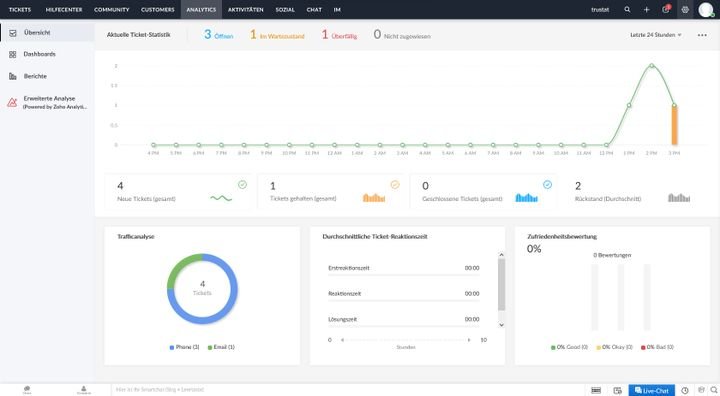Open the settings gear icon
720x396 pixels.
tap(685, 10)
